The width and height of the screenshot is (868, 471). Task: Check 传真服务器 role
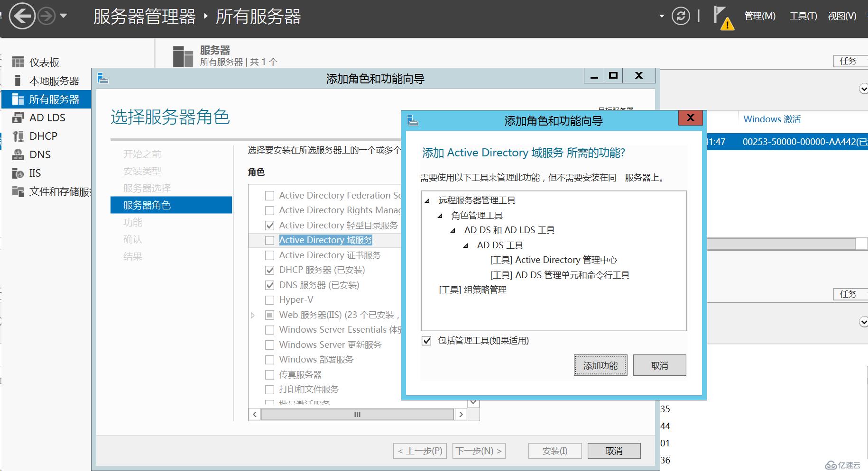click(x=269, y=374)
